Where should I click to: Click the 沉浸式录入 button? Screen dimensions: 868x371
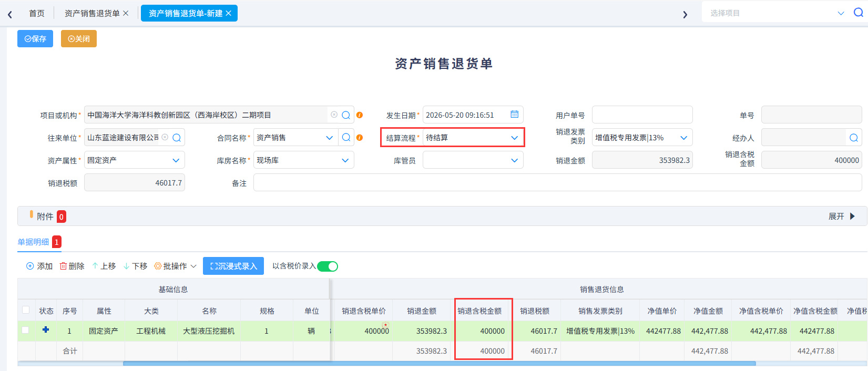233,266
